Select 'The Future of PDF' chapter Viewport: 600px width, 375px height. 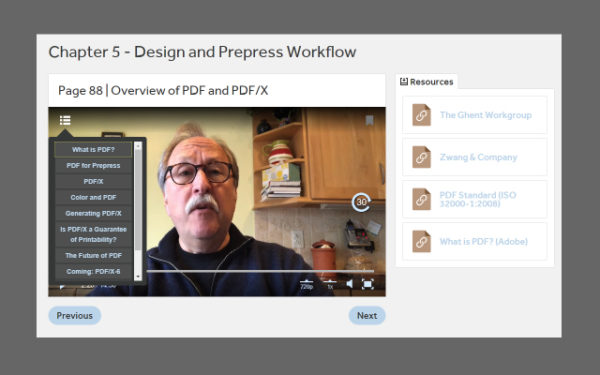(x=93, y=256)
